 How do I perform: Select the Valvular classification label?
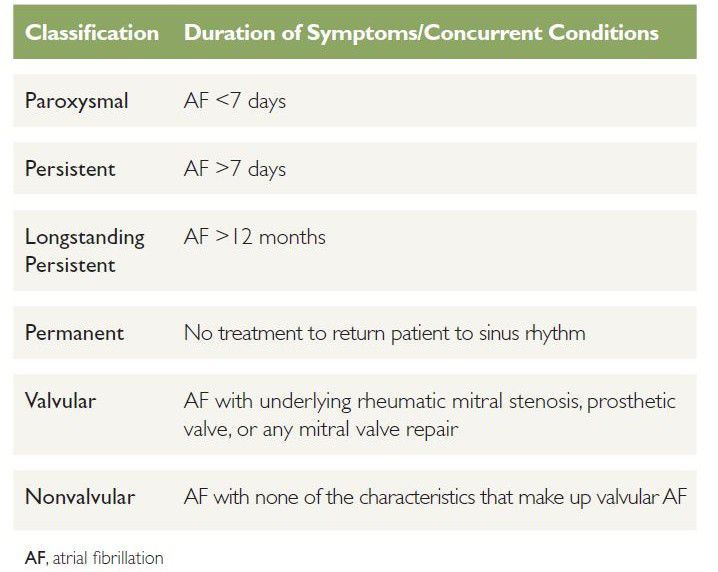pos(62,401)
